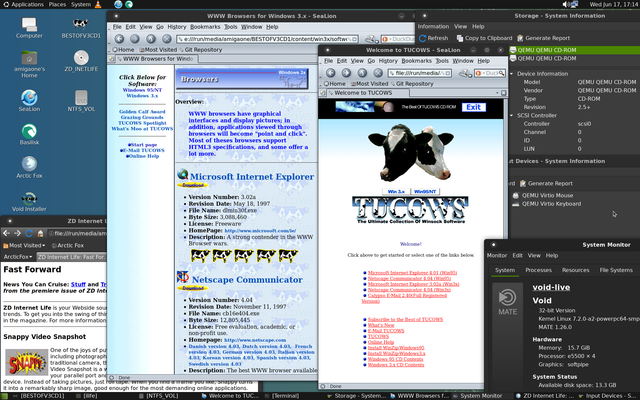The height and width of the screenshot is (400, 640).
Task: Open http://www.netscape.com homepage link
Action: (255, 340)
